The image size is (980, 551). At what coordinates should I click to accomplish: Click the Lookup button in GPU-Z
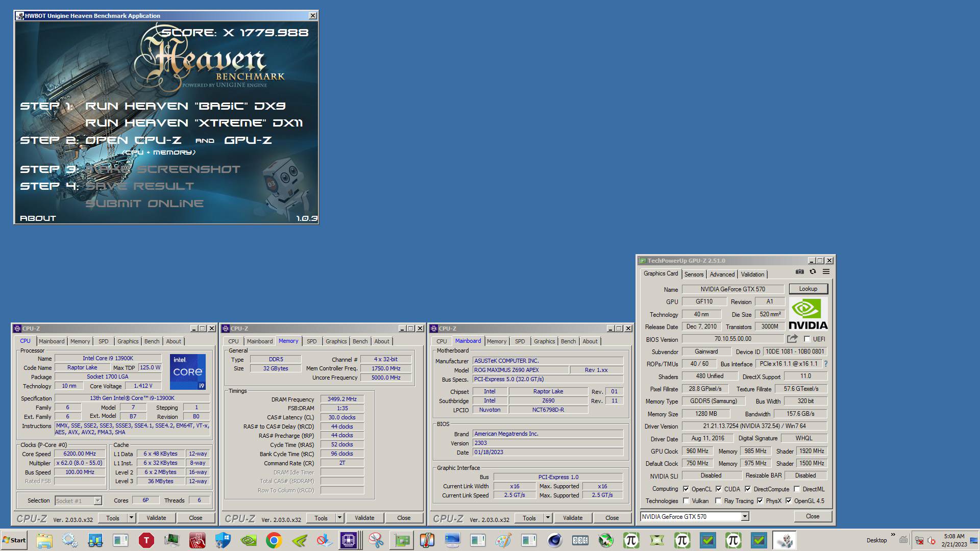tap(808, 289)
